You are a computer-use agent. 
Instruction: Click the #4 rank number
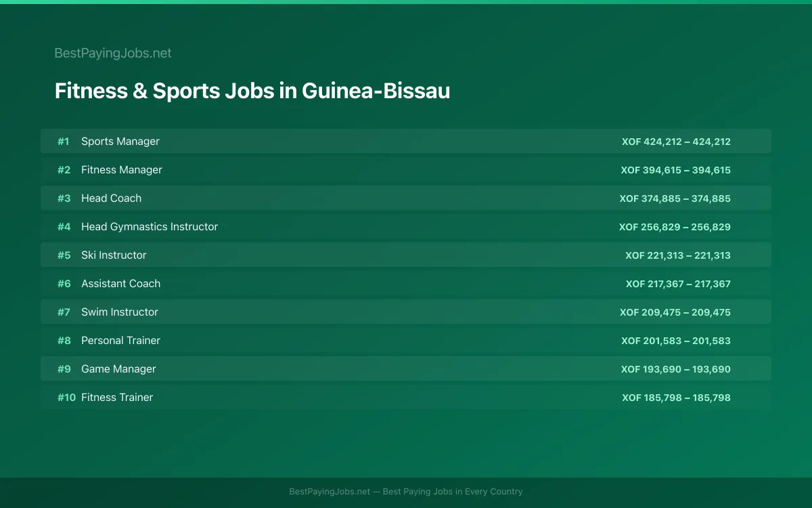(64, 227)
